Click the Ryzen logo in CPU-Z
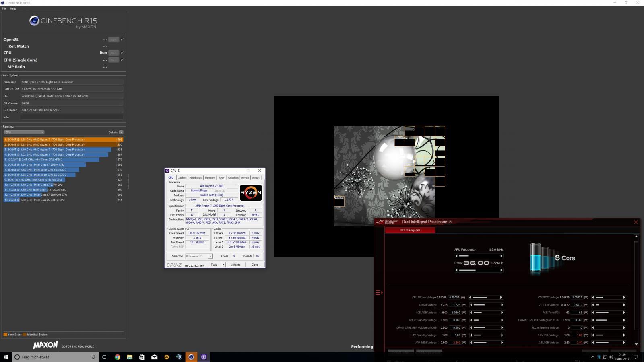Image resolution: width=644 pixels, height=362 pixels. [x=251, y=193]
